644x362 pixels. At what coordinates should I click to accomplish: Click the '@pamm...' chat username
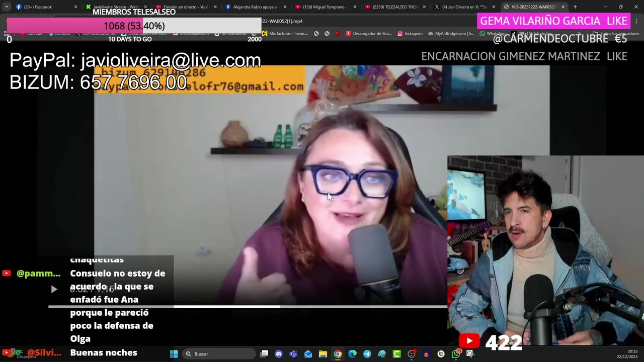click(x=38, y=274)
